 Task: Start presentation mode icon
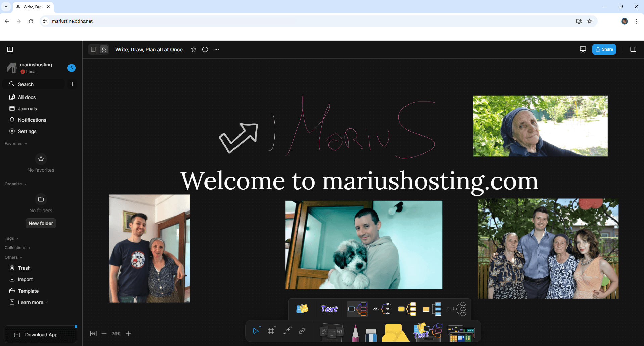[583, 49]
